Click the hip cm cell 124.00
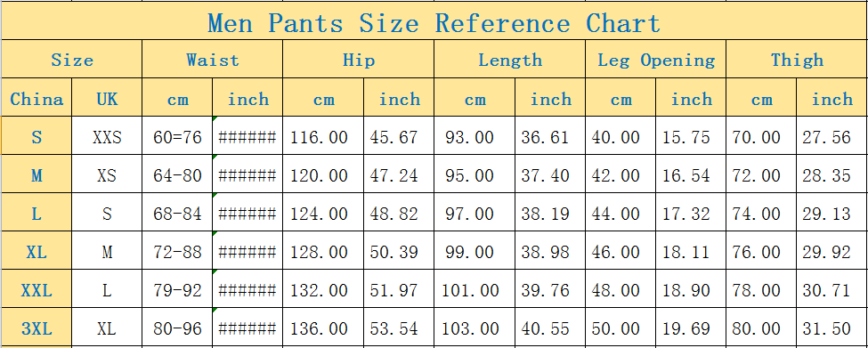This screenshot has height=348, width=868. (323, 213)
